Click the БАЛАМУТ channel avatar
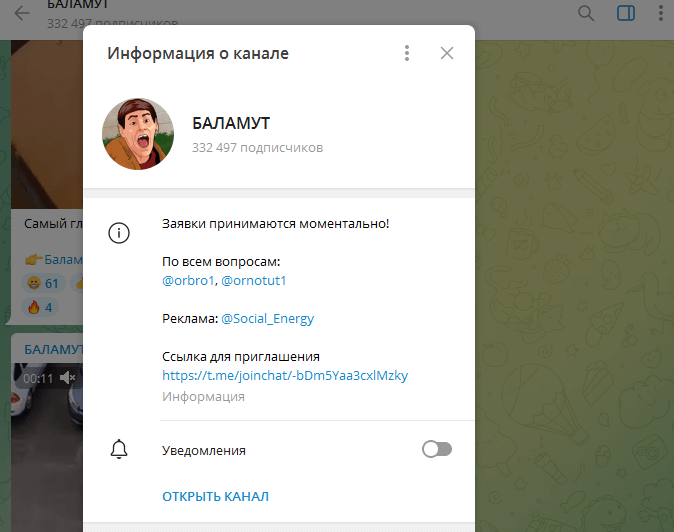The height and width of the screenshot is (532, 674). 139,135
